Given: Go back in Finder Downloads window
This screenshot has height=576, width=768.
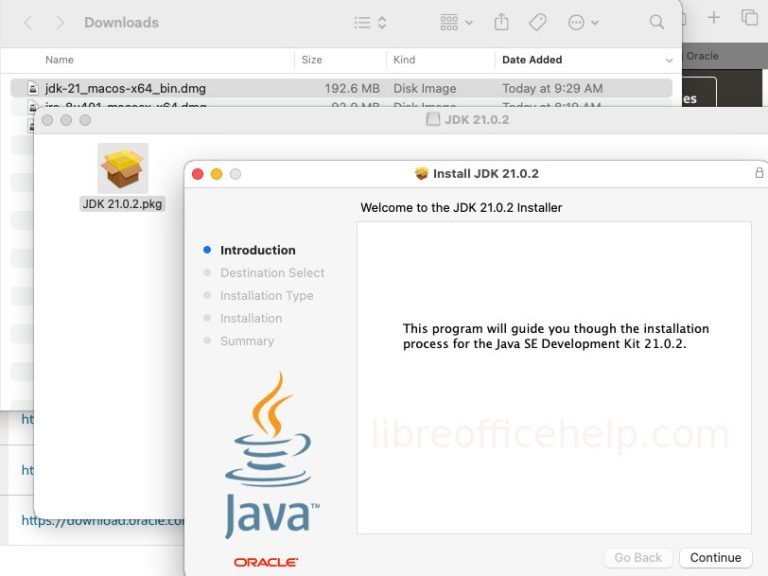Looking at the screenshot, I should pyautogui.click(x=28, y=23).
